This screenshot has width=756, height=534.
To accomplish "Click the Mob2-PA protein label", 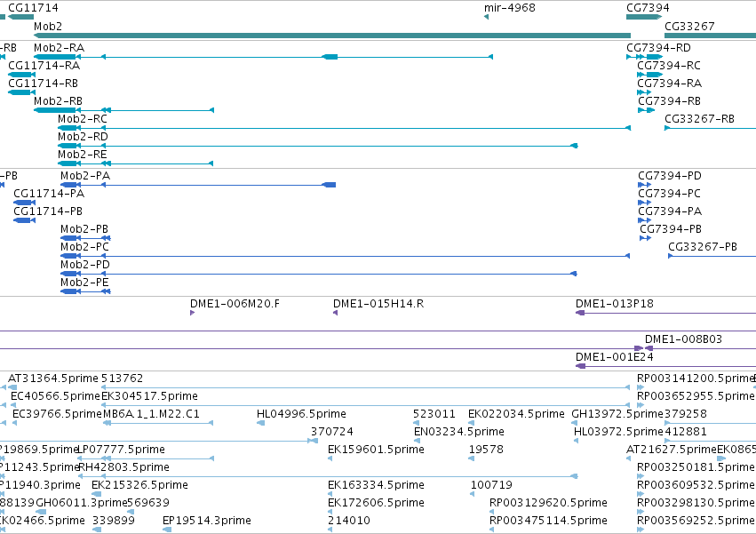I will tap(85, 176).
